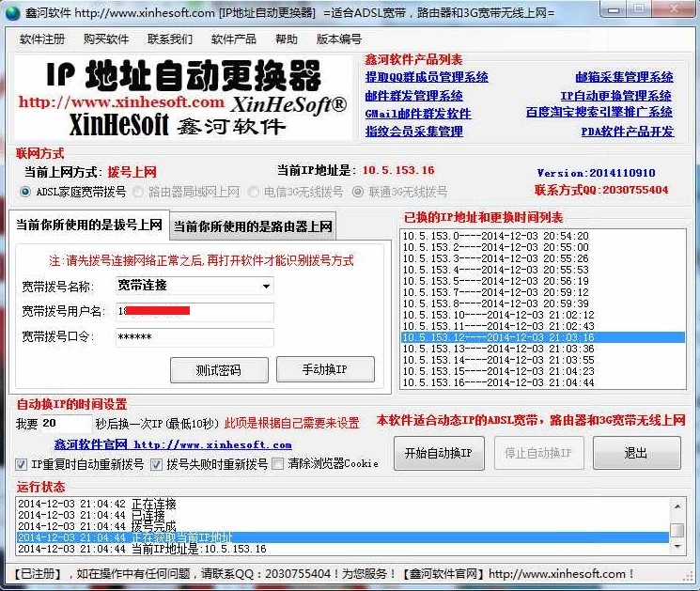Click the 宽带拨号口令 password field
Screen dimensions: 700x591
click(194, 337)
